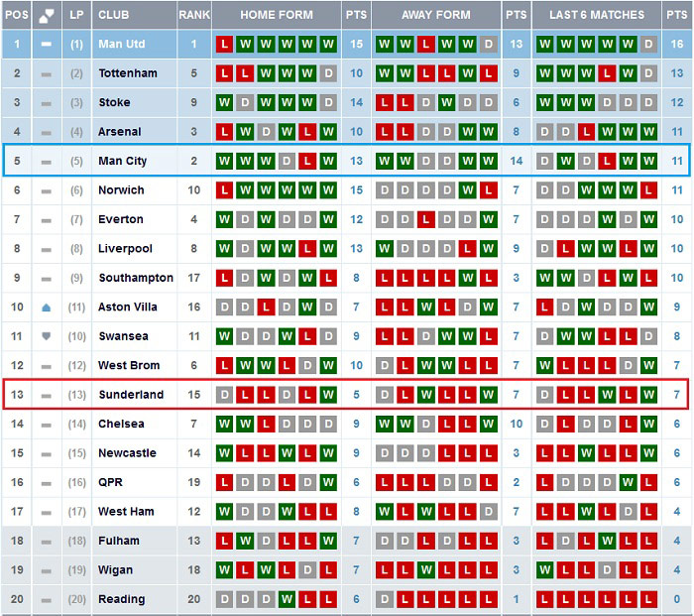Open the Chelsea club link

point(121,425)
